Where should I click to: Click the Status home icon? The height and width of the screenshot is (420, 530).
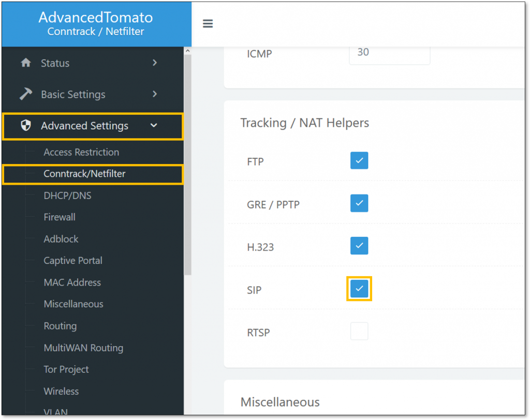click(x=26, y=63)
